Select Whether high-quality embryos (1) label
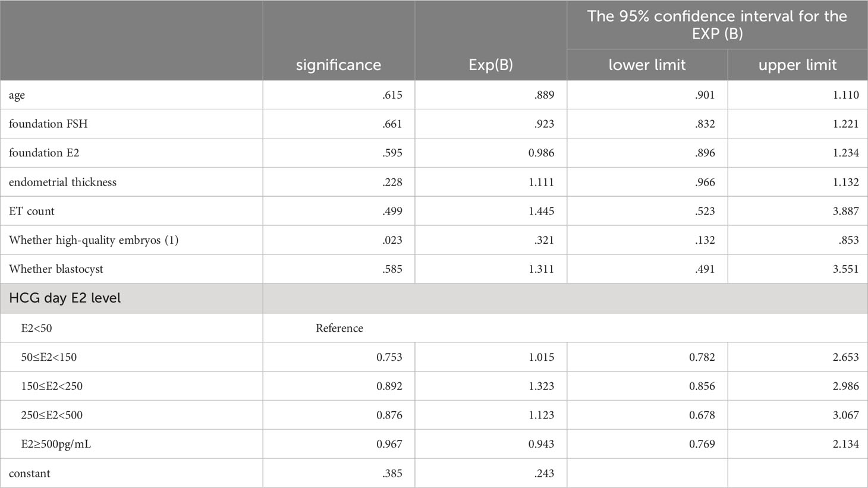This screenshot has height=488, width=868. point(93,240)
